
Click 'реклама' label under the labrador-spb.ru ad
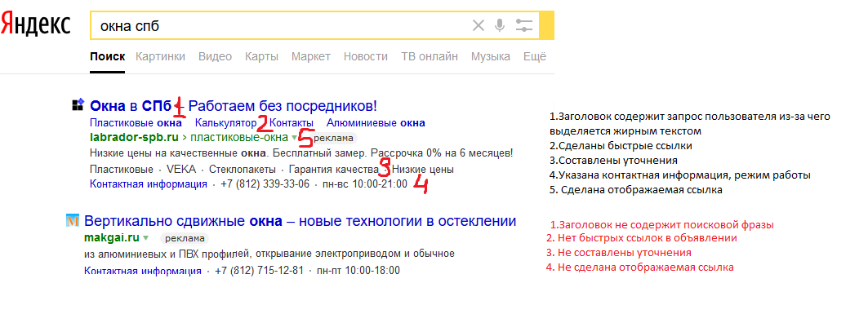click(x=332, y=138)
